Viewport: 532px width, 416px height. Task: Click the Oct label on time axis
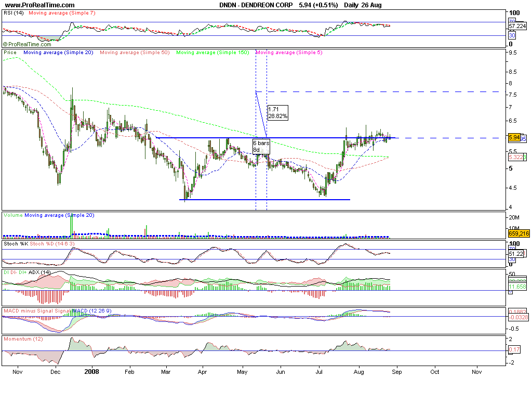click(x=435, y=372)
